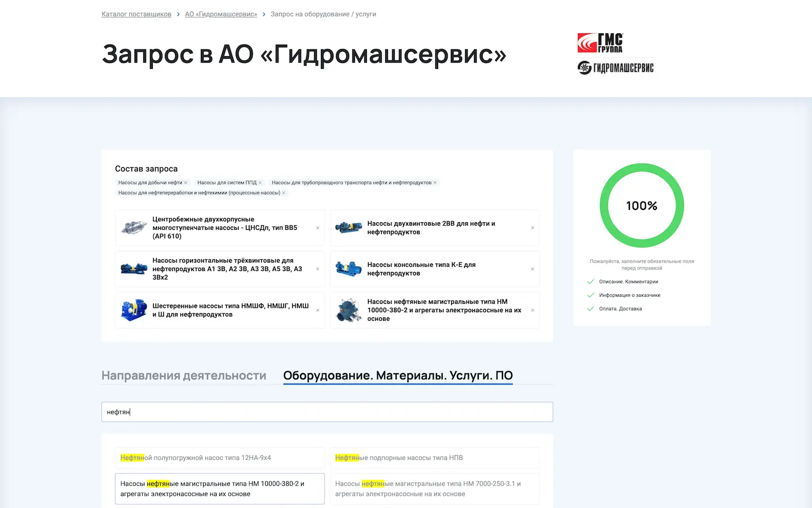Remove the Насосы для систем ППД tag
This screenshot has height=508, width=812.
click(x=260, y=183)
